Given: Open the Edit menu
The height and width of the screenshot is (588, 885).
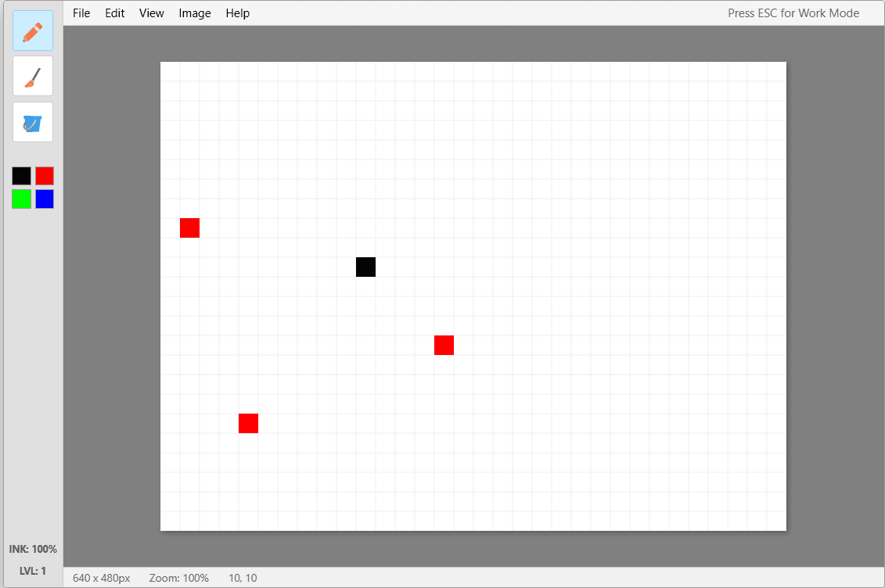Looking at the screenshot, I should click(x=115, y=13).
